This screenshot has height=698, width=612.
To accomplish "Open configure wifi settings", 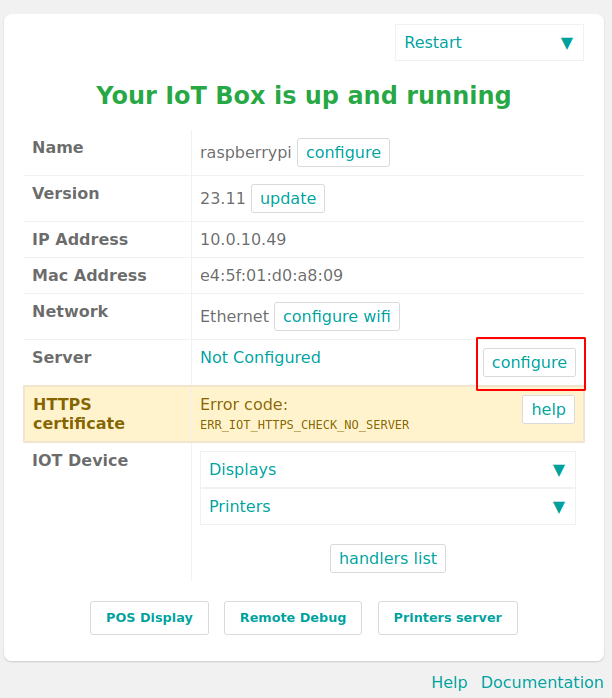I will pyautogui.click(x=337, y=317).
